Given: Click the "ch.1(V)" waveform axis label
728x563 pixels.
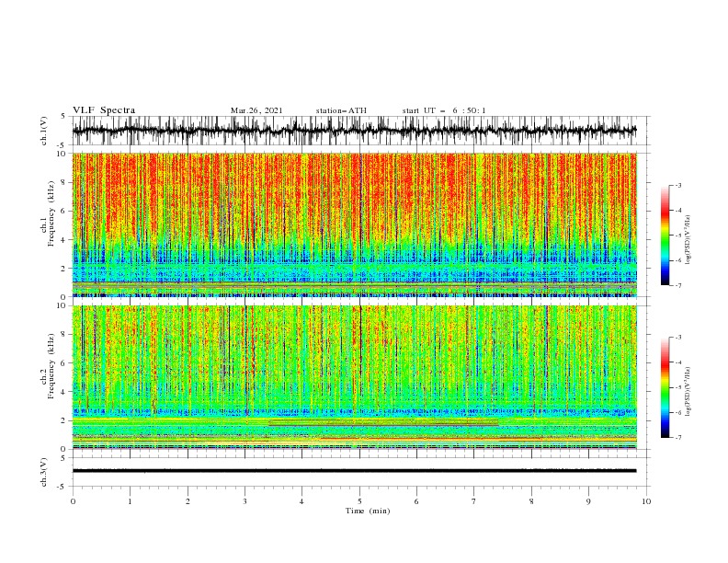Looking at the screenshot, I should click(44, 131).
